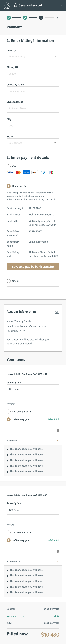Image resolution: width=66 pixels, height=644 pixels.
Task: Click Save and pay by bank transfer
Action: pyautogui.click(x=33, y=266)
